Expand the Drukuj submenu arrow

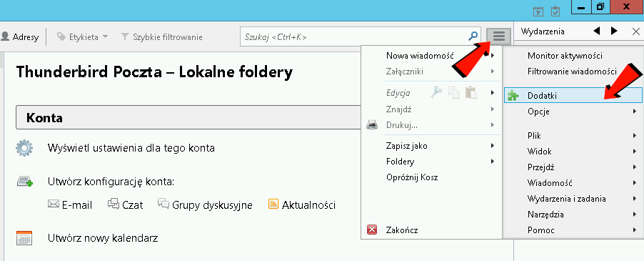[492, 125]
